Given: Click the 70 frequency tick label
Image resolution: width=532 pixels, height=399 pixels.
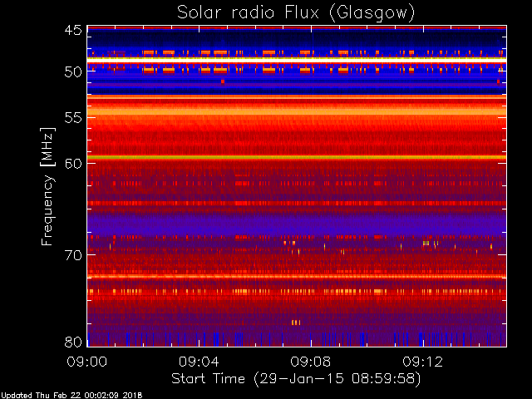Looking at the screenshot, I should click(73, 255).
